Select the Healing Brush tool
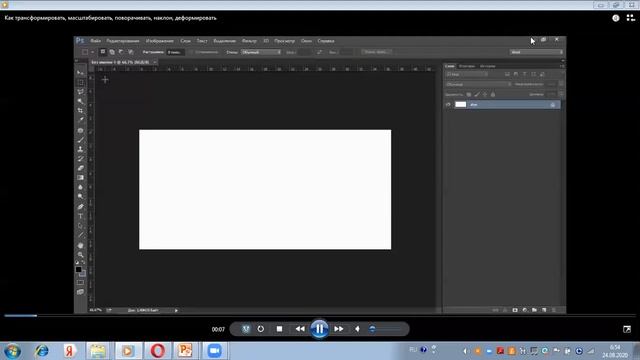 tap(80, 131)
